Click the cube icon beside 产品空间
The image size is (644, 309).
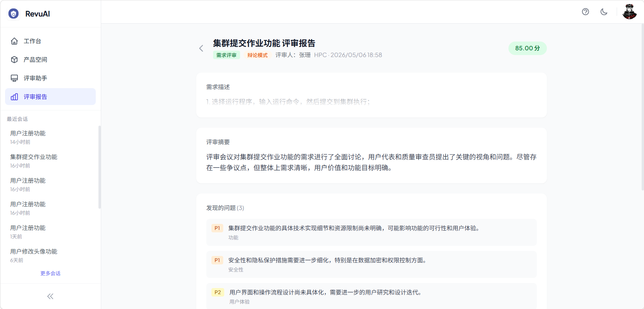coord(14,60)
